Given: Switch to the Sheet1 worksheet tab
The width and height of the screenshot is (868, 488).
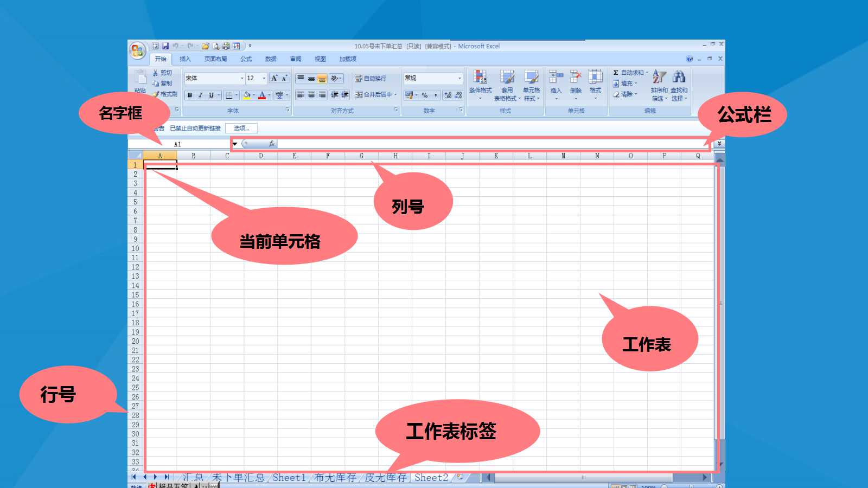Looking at the screenshot, I should [x=290, y=478].
